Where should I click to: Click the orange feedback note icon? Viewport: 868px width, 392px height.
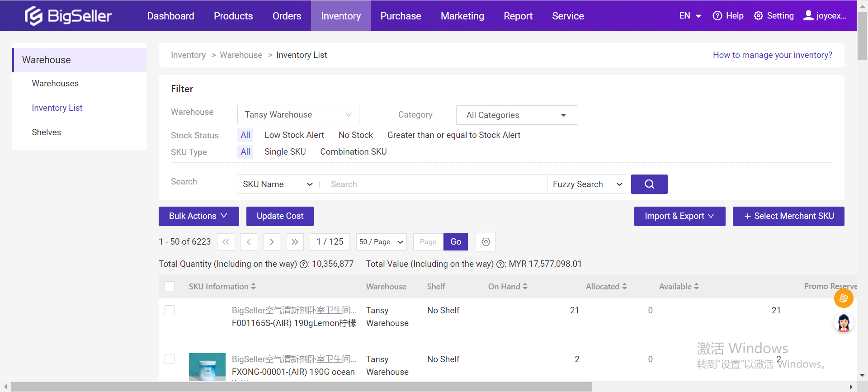click(x=843, y=298)
